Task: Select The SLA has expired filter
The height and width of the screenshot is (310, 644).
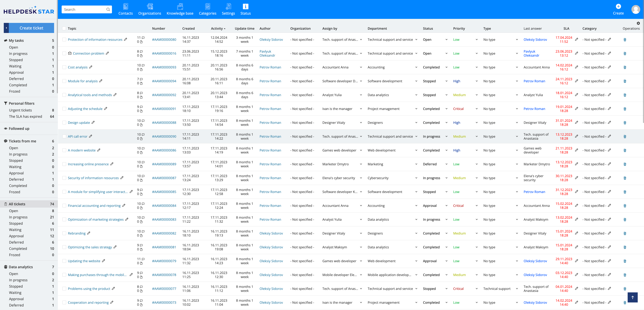Action: [x=26, y=117]
